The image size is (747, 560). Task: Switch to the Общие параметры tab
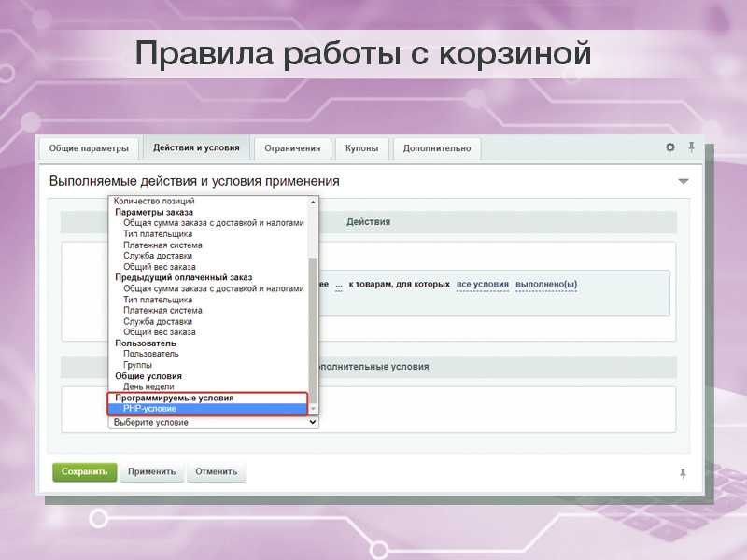[91, 147]
